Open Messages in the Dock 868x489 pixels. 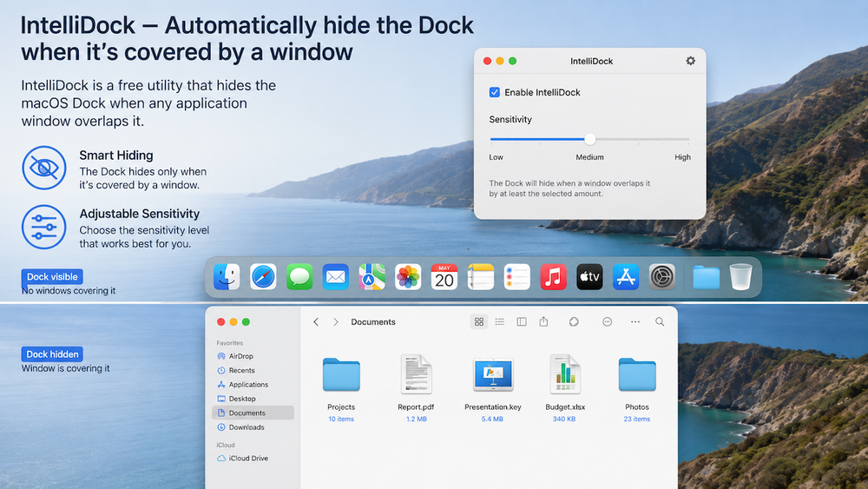299,277
